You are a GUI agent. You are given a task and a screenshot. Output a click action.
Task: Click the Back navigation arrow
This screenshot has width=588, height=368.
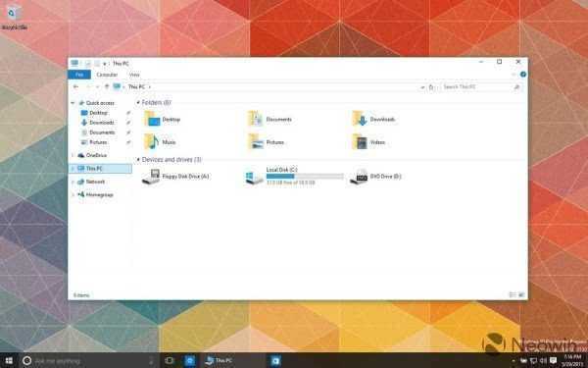75,86
